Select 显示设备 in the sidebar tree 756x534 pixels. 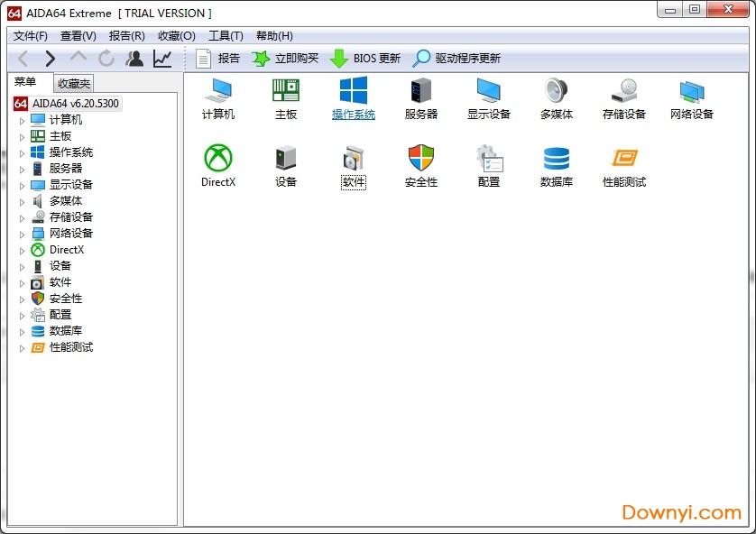pos(70,185)
